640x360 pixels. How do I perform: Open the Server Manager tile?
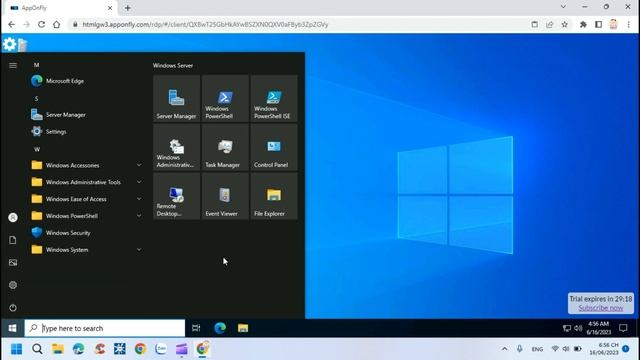click(176, 98)
